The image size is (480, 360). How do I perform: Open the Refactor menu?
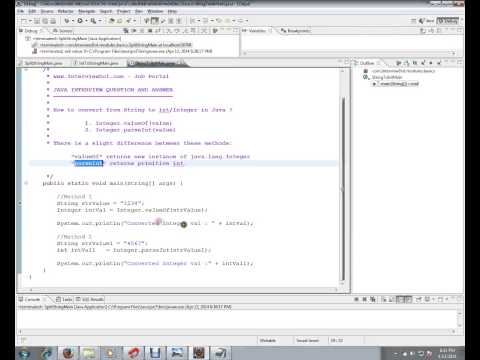(x=65, y=11)
